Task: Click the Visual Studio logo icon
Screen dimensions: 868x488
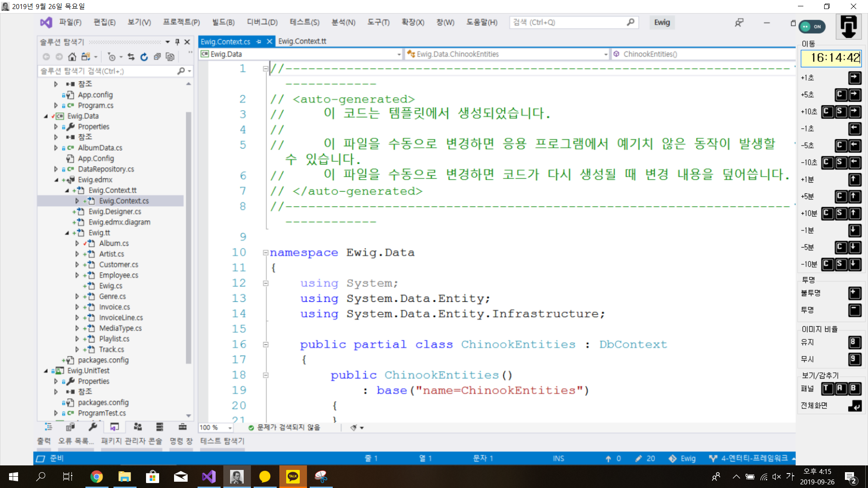Action: point(46,22)
